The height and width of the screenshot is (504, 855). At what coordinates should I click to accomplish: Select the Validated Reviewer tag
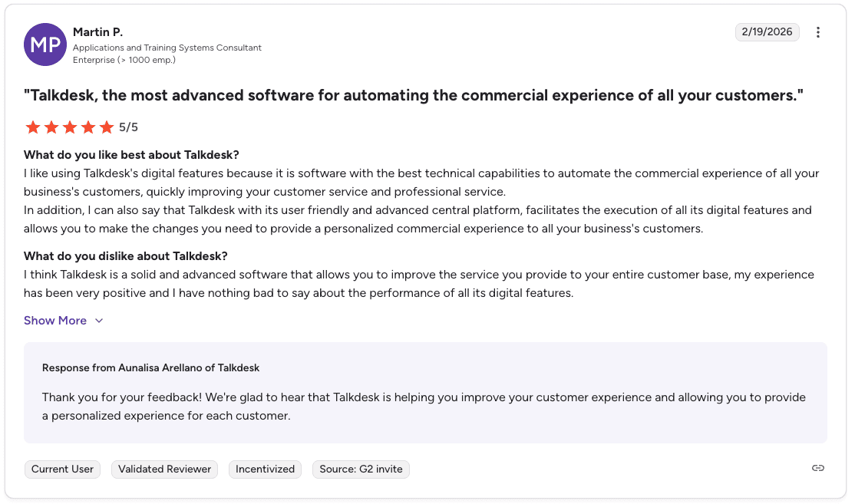(x=164, y=469)
